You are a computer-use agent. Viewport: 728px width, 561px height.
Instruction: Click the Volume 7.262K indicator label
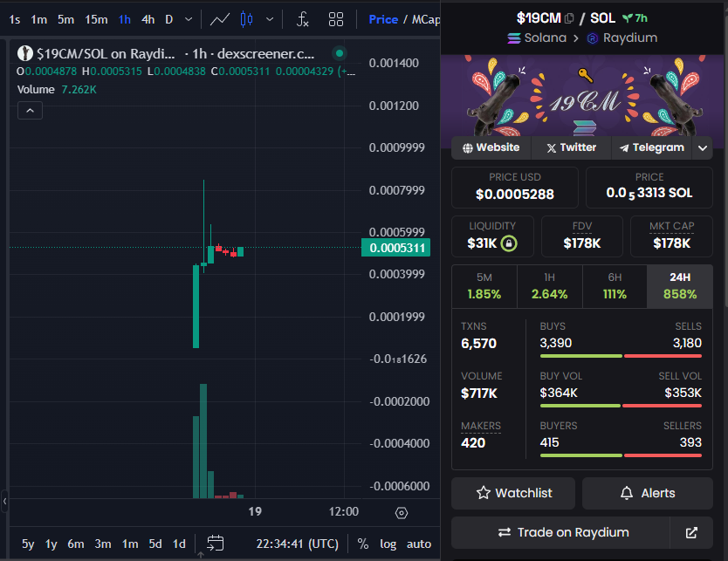pyautogui.click(x=57, y=90)
